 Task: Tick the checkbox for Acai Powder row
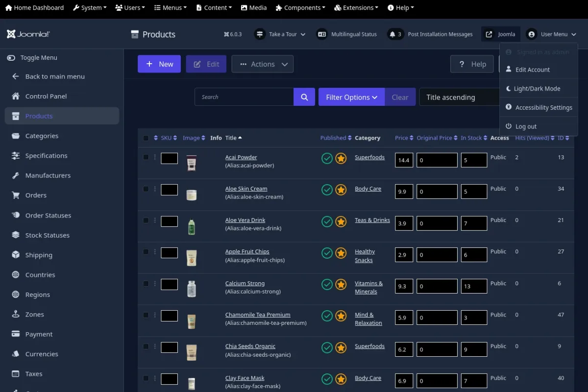[146, 157]
